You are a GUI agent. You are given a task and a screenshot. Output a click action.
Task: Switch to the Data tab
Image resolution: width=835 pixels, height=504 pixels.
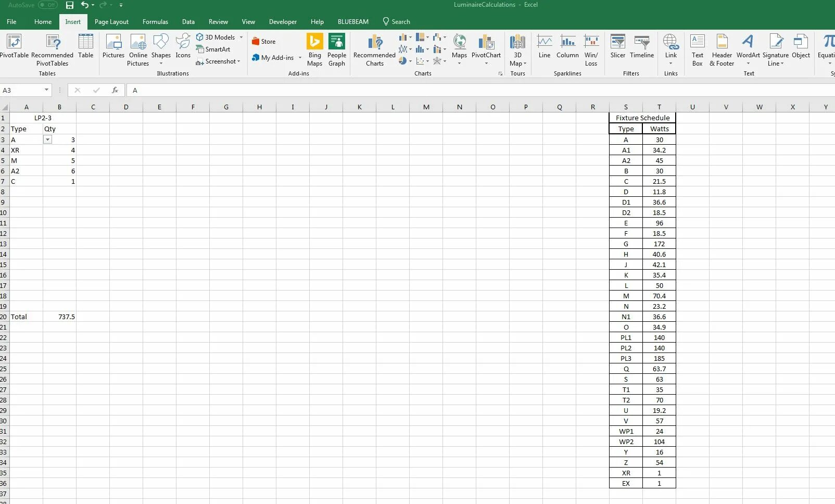click(188, 22)
